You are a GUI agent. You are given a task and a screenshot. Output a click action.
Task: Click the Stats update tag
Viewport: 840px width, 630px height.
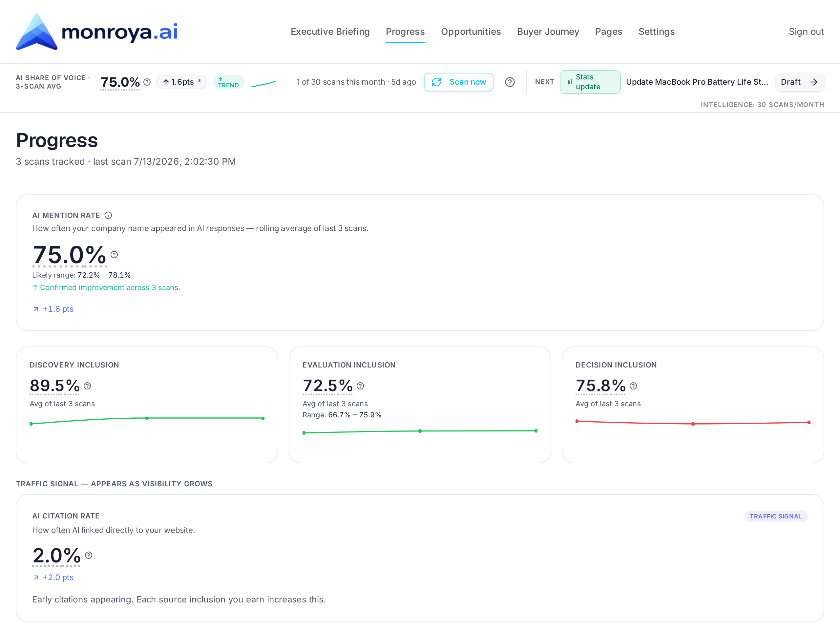590,82
